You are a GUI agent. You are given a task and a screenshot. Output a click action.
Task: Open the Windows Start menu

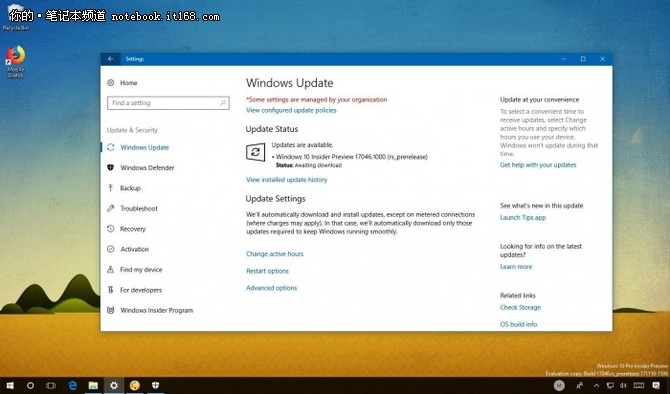tap(10, 385)
